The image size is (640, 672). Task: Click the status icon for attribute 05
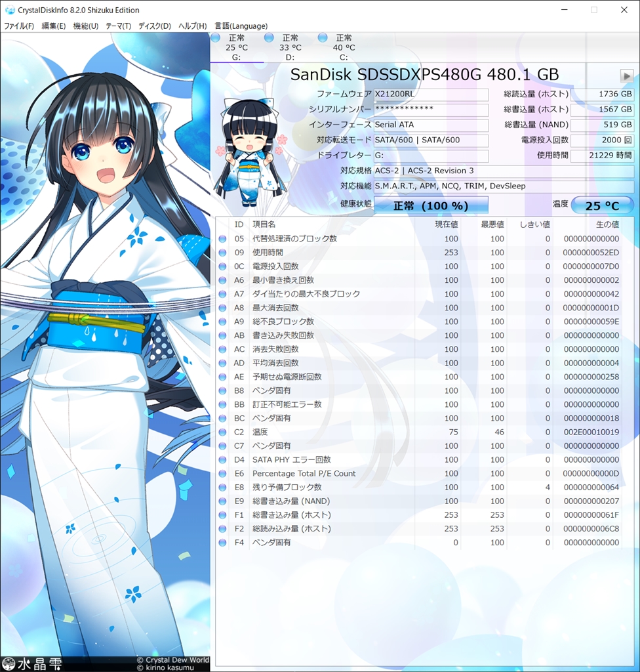pos(222,239)
